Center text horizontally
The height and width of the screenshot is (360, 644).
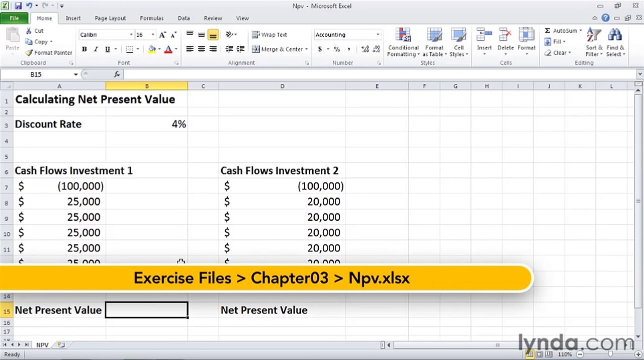coord(201,49)
